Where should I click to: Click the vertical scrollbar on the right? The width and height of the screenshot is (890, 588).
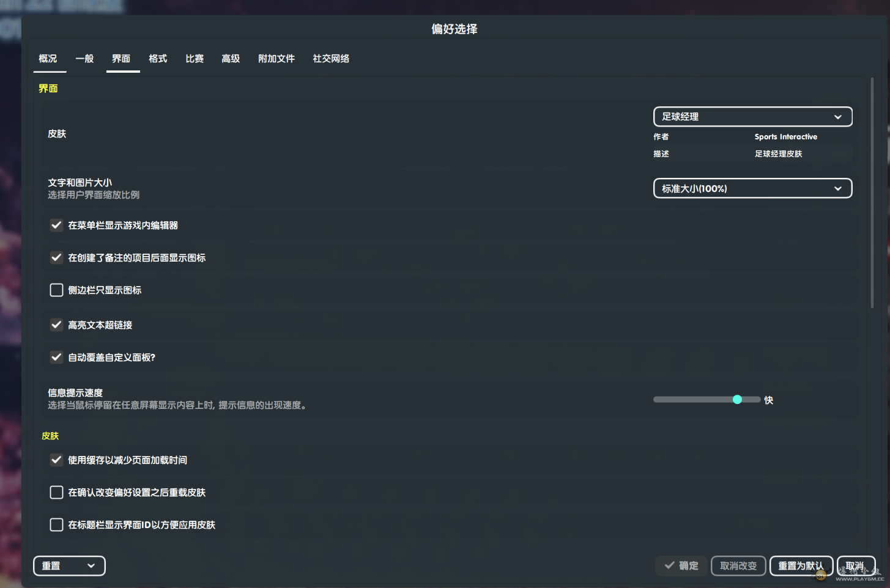click(x=872, y=193)
